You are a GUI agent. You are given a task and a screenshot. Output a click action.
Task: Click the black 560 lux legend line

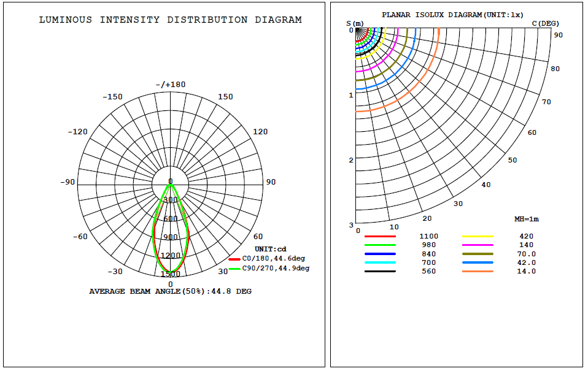pos(380,271)
